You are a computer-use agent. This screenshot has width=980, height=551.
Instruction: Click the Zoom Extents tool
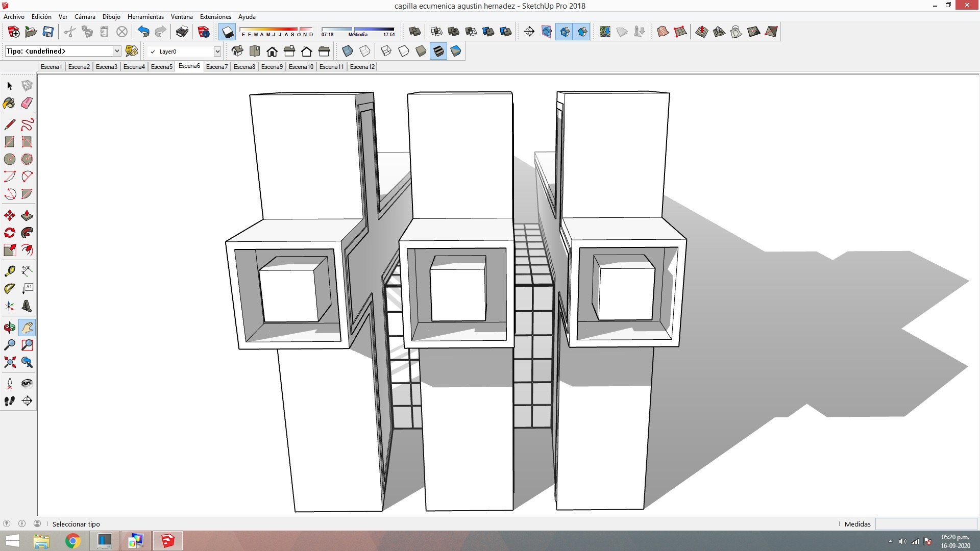tap(9, 362)
